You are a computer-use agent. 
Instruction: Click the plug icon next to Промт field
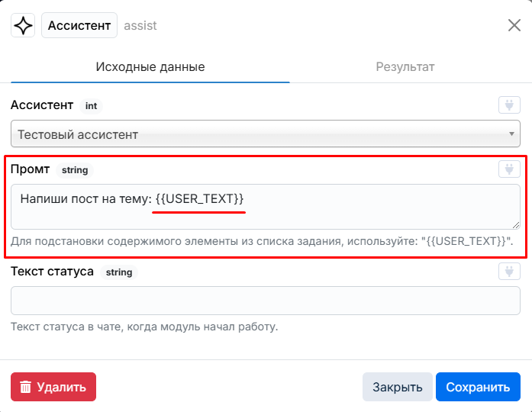tap(509, 169)
